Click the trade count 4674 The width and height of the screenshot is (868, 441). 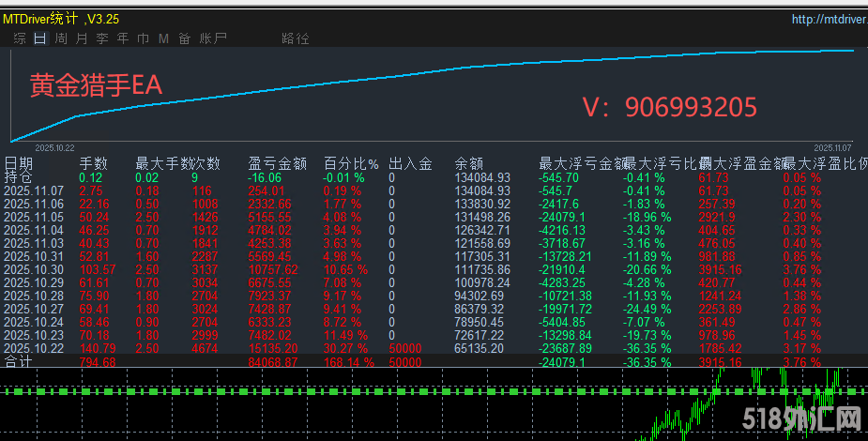click(x=205, y=349)
